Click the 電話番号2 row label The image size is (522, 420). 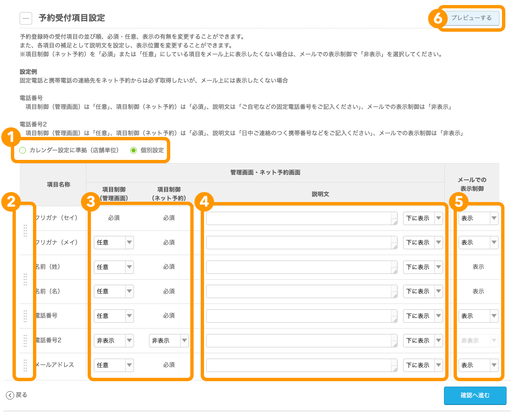tap(48, 340)
